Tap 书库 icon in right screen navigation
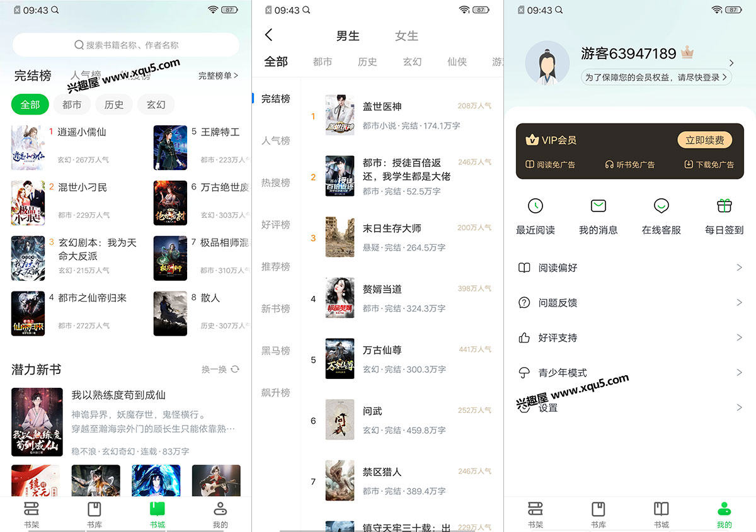This screenshot has width=756, height=532. tap(598, 509)
